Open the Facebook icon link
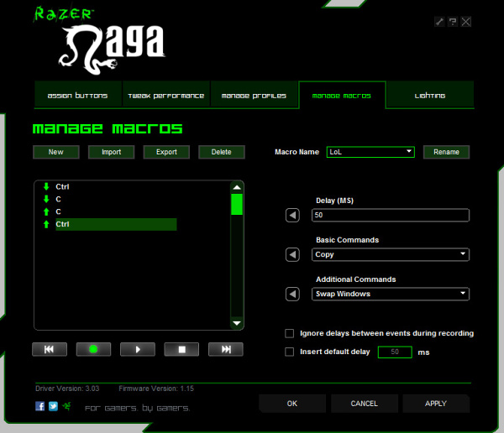The width and height of the screenshot is (504, 433). click(39, 406)
